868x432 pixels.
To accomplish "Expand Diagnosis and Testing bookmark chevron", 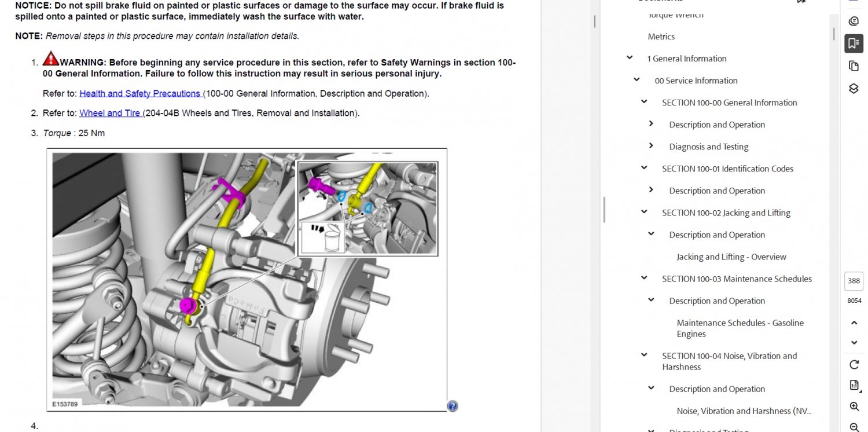I will [651, 146].
